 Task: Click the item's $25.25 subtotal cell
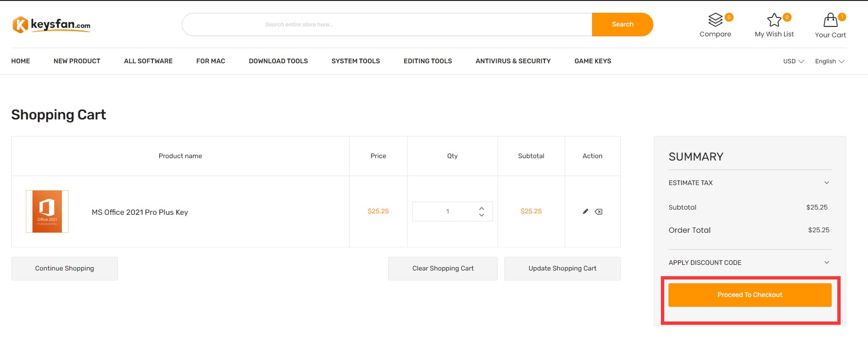[x=531, y=212]
